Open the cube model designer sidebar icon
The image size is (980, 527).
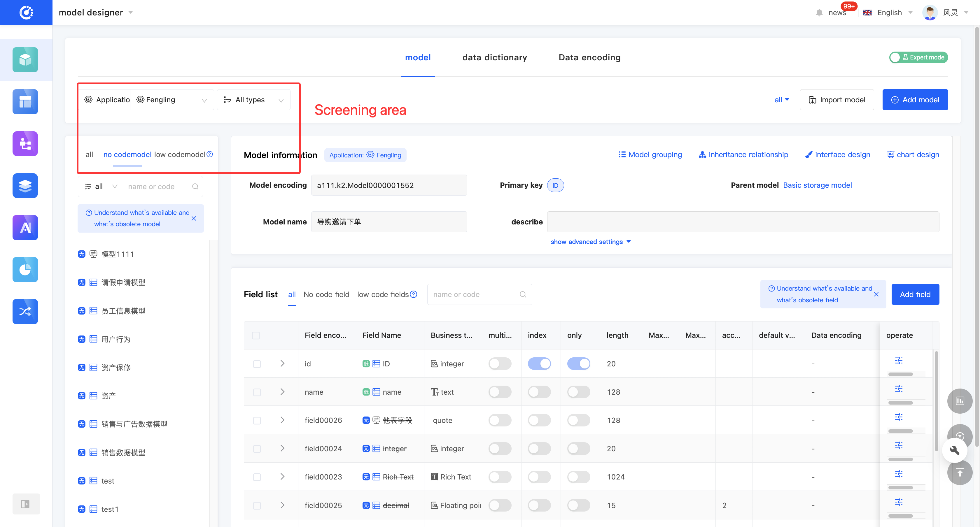pyautogui.click(x=25, y=60)
